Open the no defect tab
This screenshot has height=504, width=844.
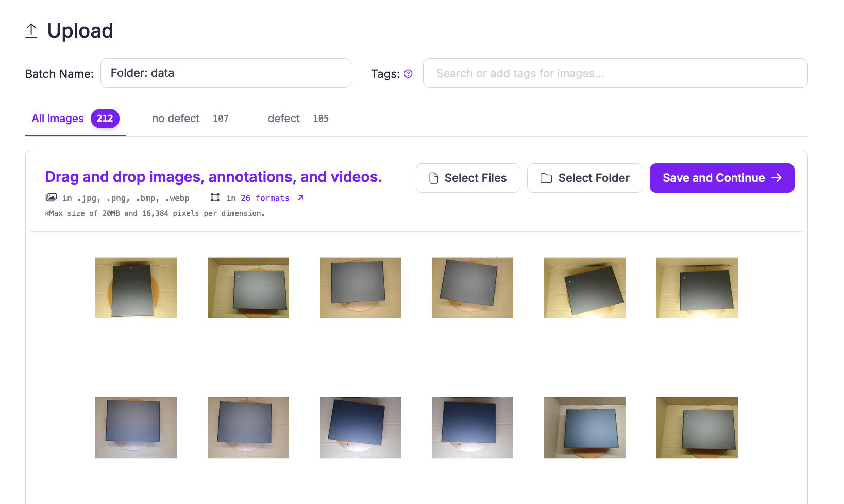pyautogui.click(x=190, y=119)
